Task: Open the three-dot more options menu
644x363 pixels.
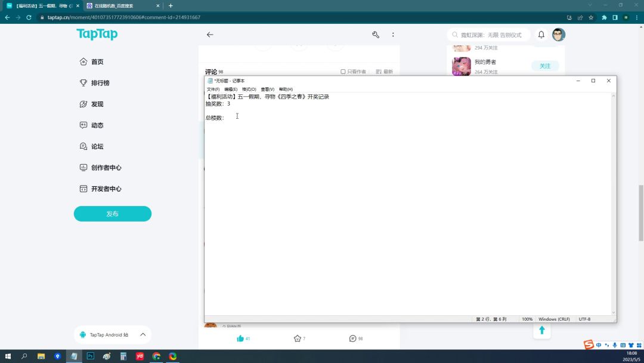Action: point(393,35)
